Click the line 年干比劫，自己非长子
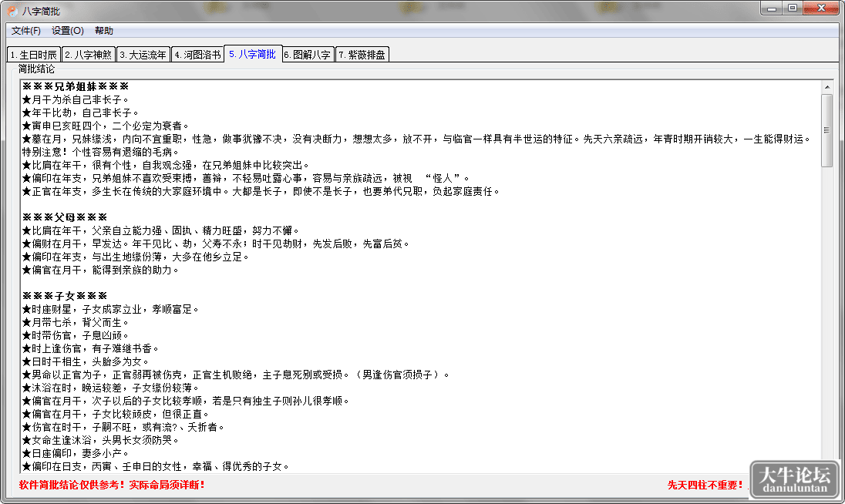Viewport: 845px width, 504px height. [x=80, y=113]
